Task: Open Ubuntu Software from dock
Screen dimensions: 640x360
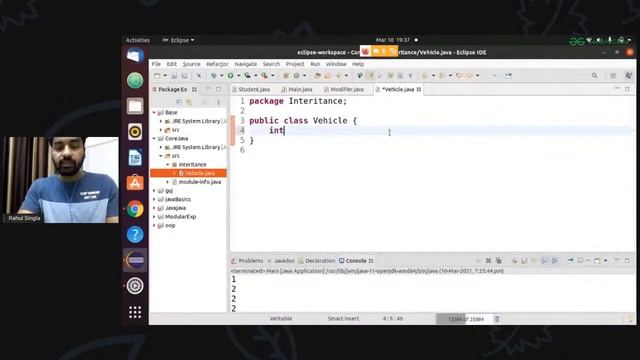Action: (x=135, y=183)
